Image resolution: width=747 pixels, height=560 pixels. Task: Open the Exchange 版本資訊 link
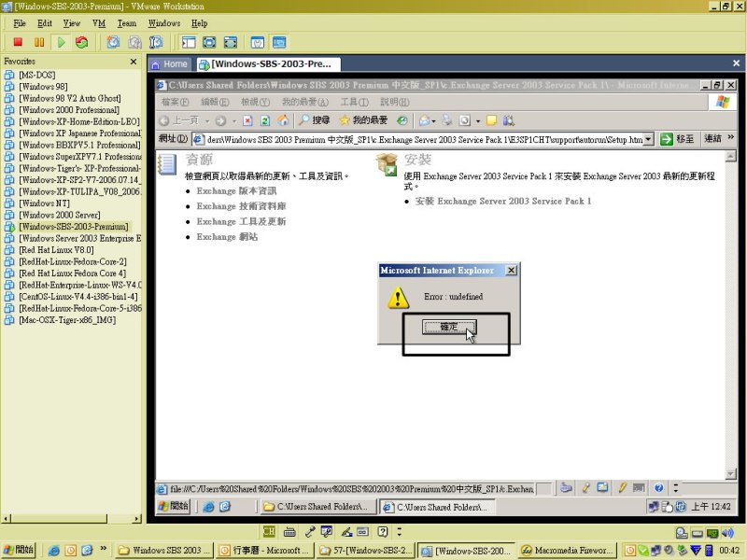(x=236, y=191)
